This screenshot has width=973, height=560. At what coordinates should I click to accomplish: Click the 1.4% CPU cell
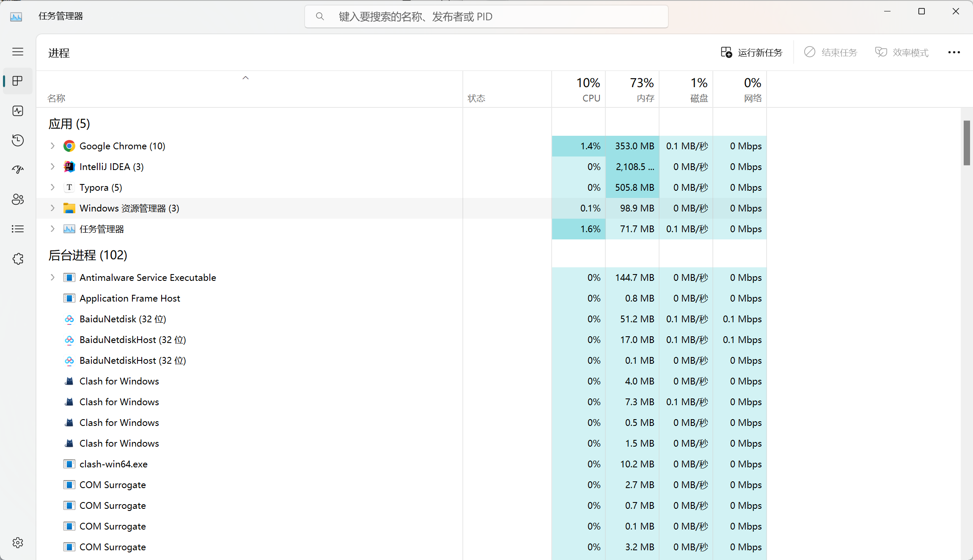click(x=579, y=146)
